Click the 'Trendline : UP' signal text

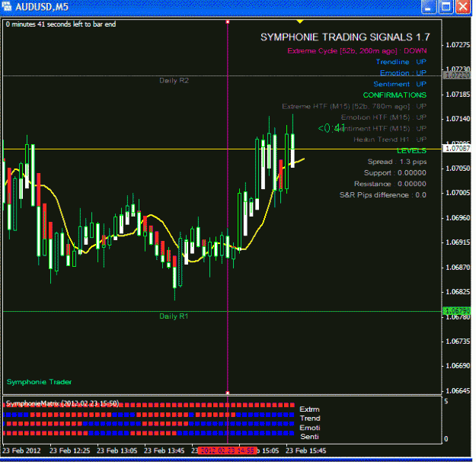pyautogui.click(x=401, y=62)
